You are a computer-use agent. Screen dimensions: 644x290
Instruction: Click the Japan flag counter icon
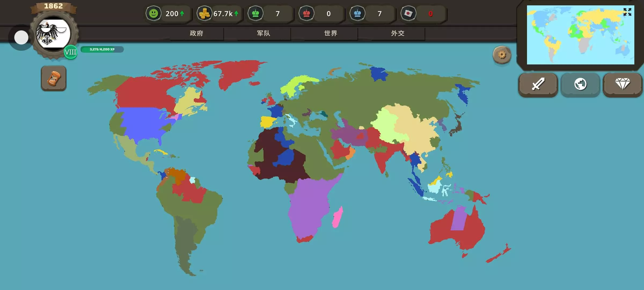[408, 13]
